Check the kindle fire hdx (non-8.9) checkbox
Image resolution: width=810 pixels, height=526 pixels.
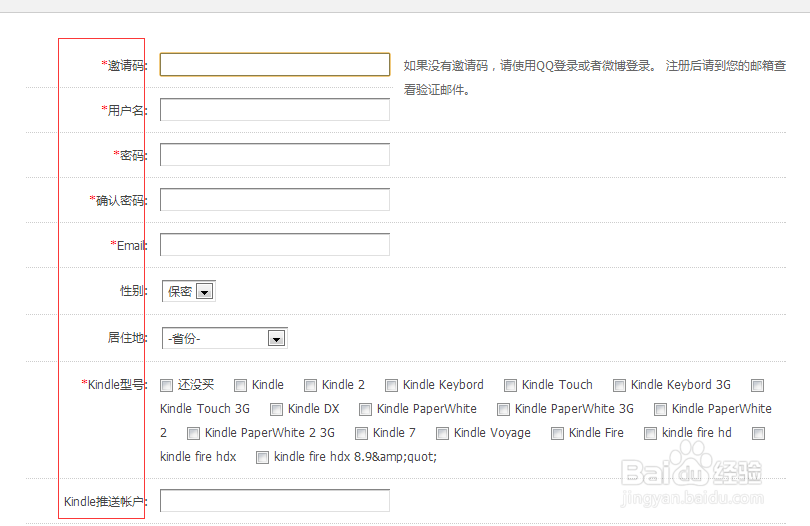pyautogui.click(x=758, y=433)
